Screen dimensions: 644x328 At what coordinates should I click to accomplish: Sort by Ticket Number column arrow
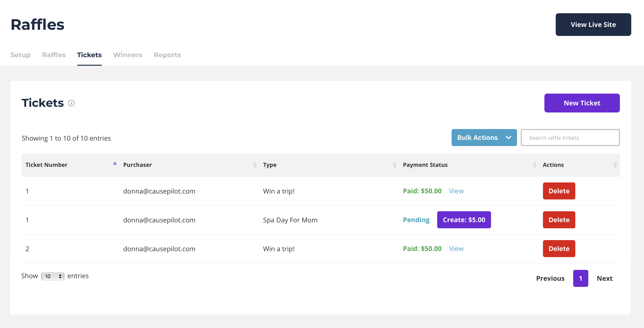click(x=115, y=164)
